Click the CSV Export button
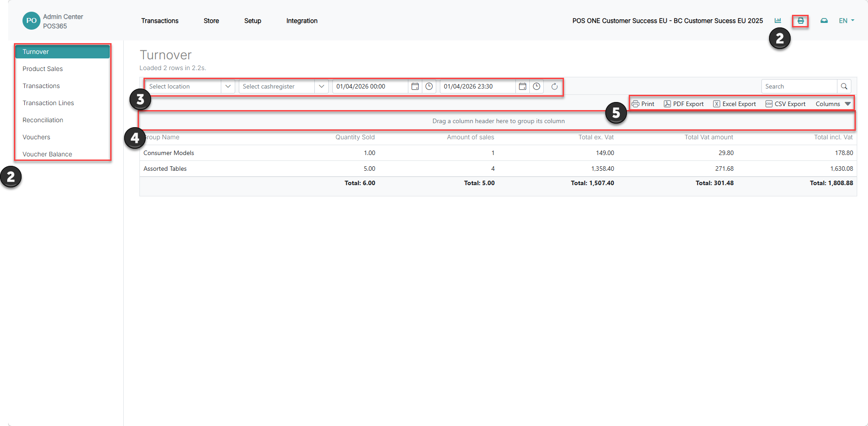This screenshot has height=426, width=868. click(x=785, y=104)
